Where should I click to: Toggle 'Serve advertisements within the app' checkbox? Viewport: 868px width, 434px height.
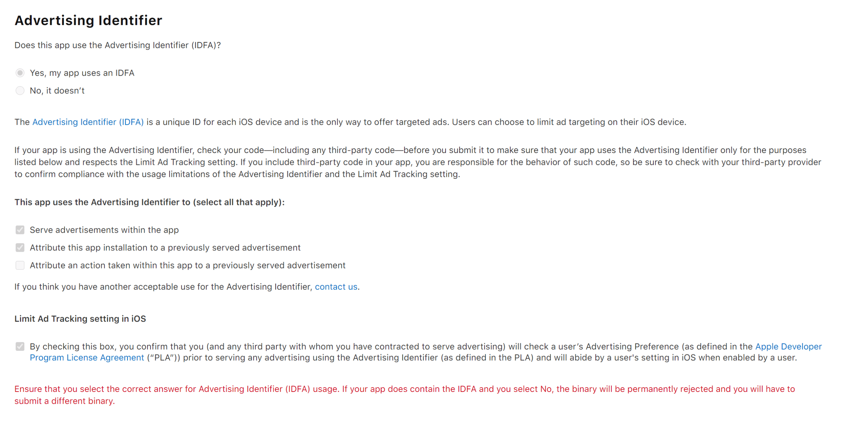coord(20,230)
